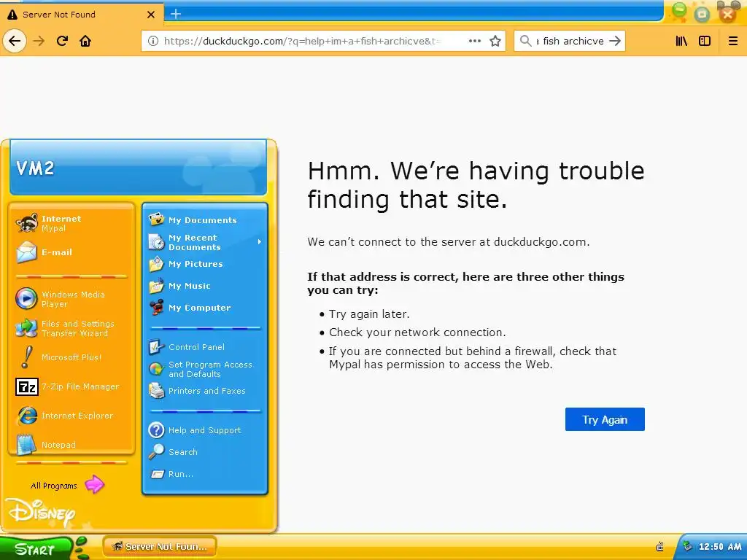Image resolution: width=747 pixels, height=560 pixels.
Task: Launch Windows Media Player
Action: tap(71, 299)
